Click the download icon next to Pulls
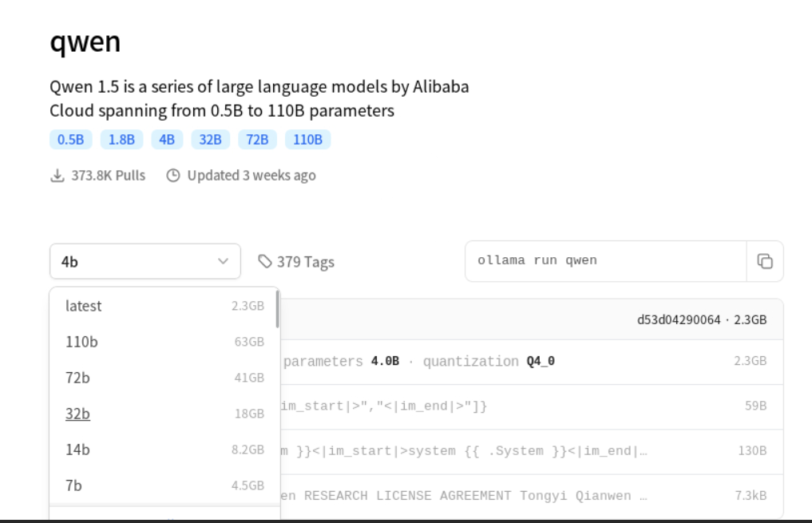Image resolution: width=812 pixels, height=523 pixels. click(57, 176)
